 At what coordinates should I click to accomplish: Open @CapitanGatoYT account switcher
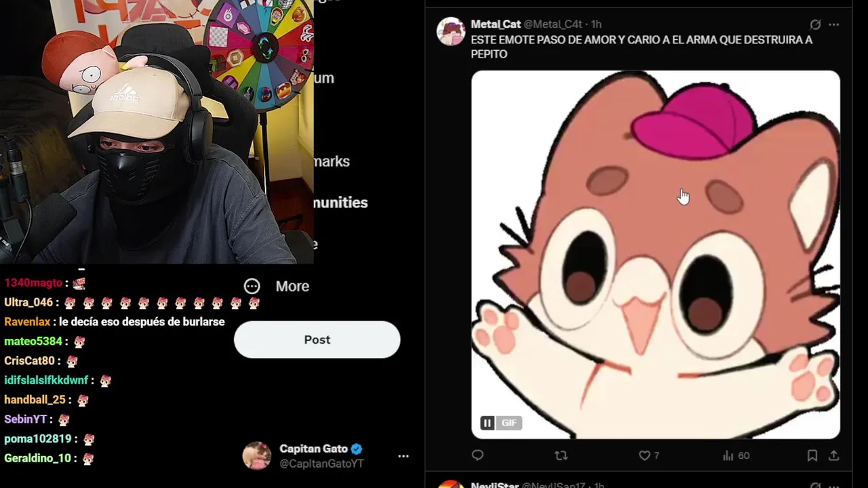(326, 456)
